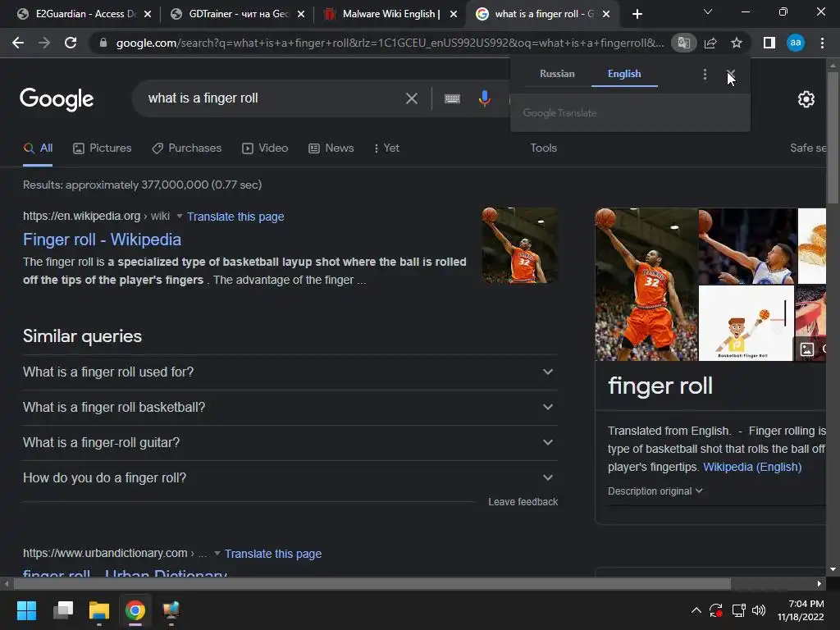This screenshot has height=630, width=840.
Task: Expand What is a finger-roll guitar
Action: [290, 442]
